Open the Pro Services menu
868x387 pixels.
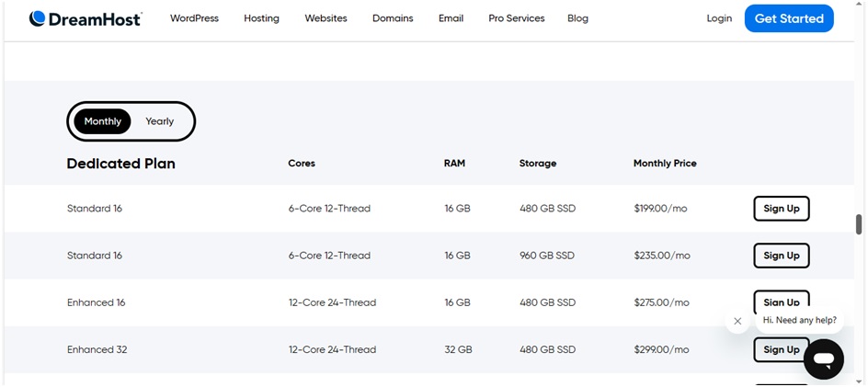516,18
